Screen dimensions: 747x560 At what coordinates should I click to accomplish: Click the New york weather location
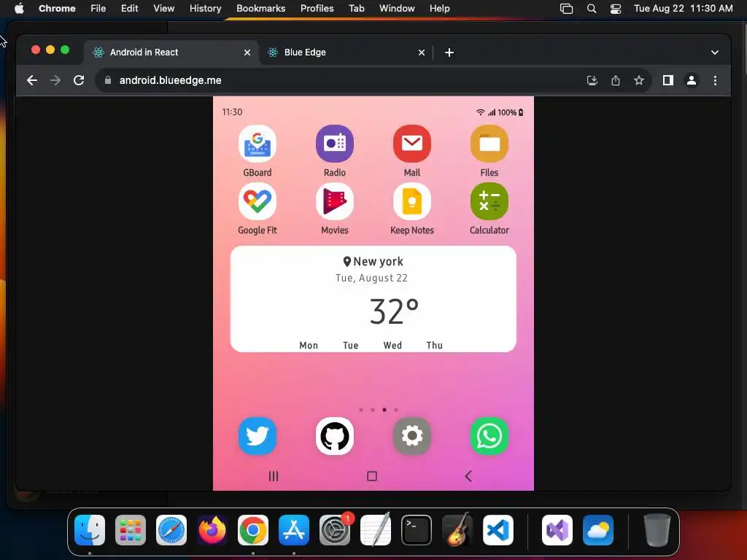pyautogui.click(x=373, y=262)
